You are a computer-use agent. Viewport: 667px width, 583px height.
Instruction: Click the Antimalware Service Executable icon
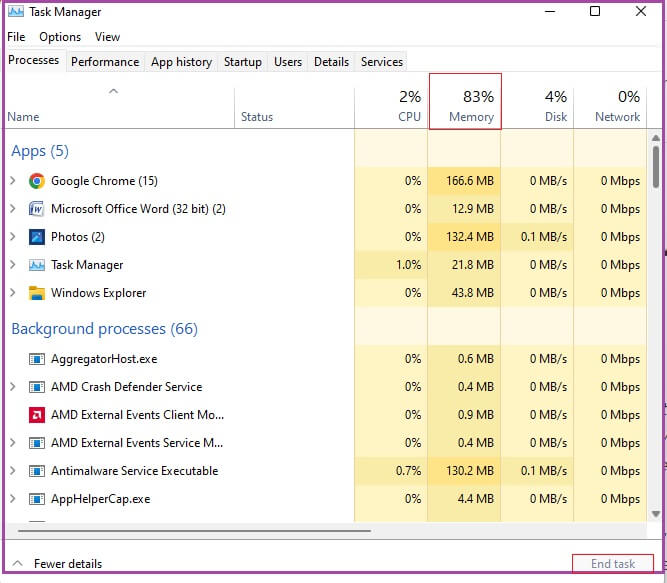click(37, 472)
